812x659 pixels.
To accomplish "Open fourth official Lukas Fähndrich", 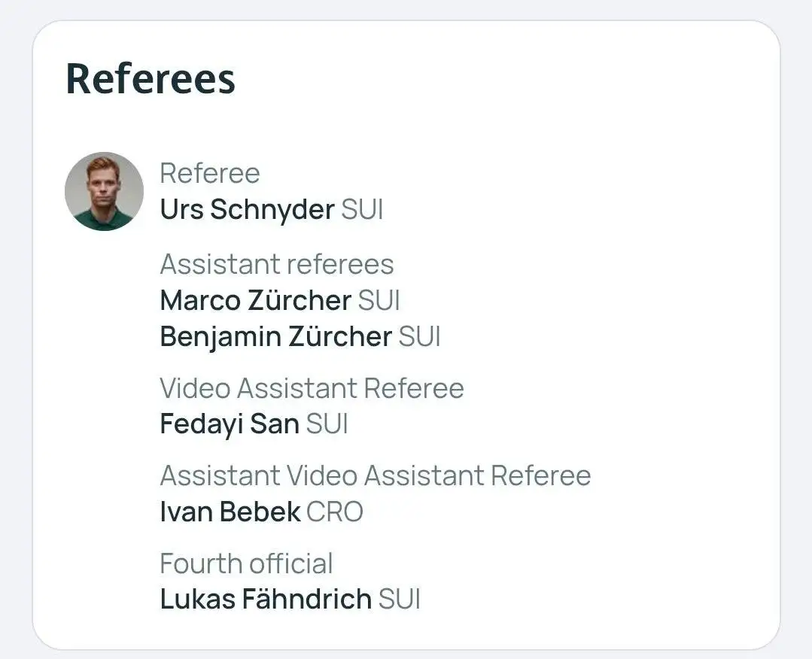I will click(266, 600).
